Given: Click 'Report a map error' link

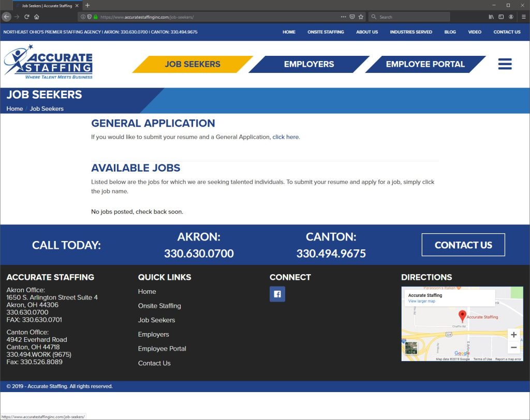Looking at the screenshot, I should (x=508, y=359).
